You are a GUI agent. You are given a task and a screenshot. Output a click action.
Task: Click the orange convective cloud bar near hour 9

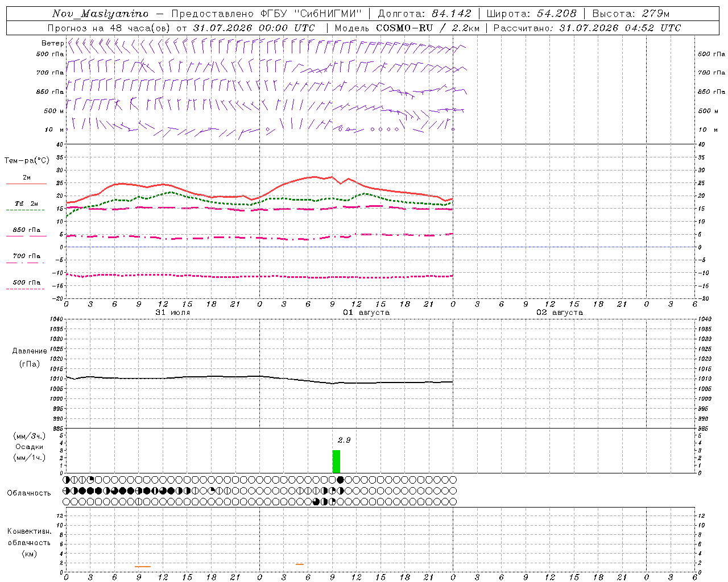[x=143, y=566]
